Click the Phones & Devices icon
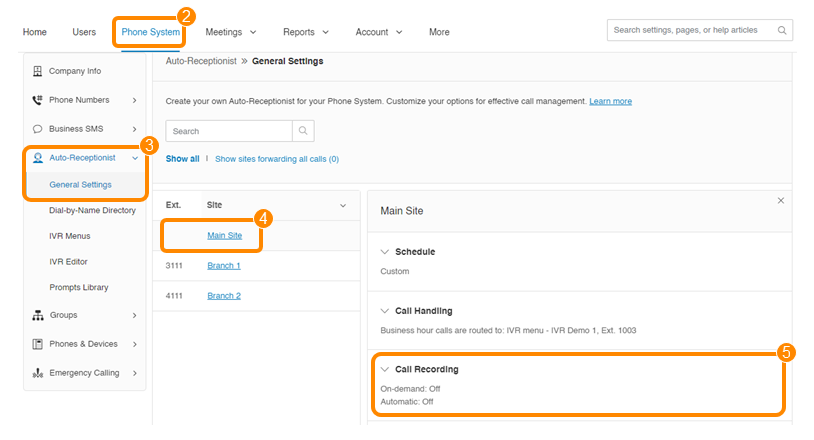 pos(38,344)
